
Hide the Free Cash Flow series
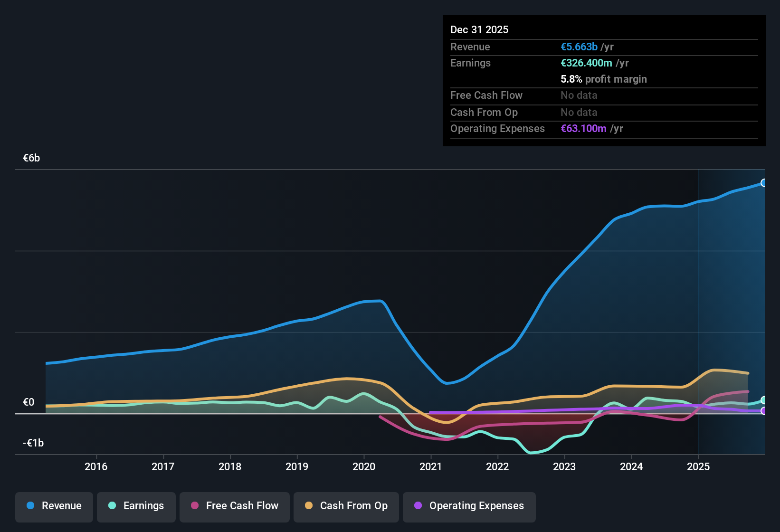coord(235,506)
